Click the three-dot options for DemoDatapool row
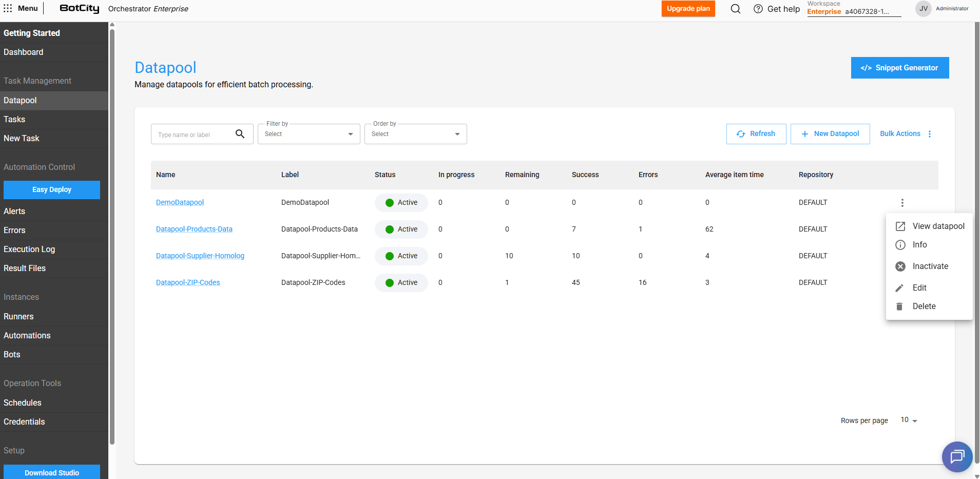980x479 pixels. 902,203
